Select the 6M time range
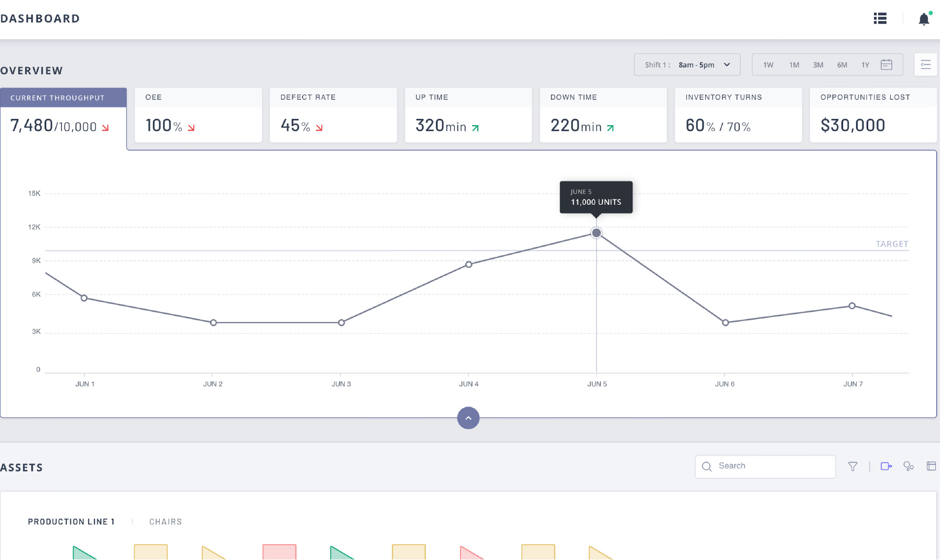 tap(842, 64)
